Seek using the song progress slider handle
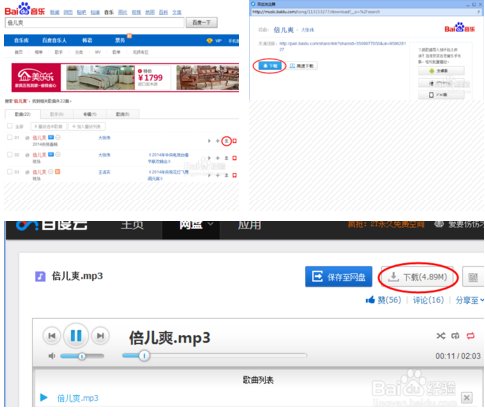The image size is (485, 416). pyautogui.click(x=144, y=356)
